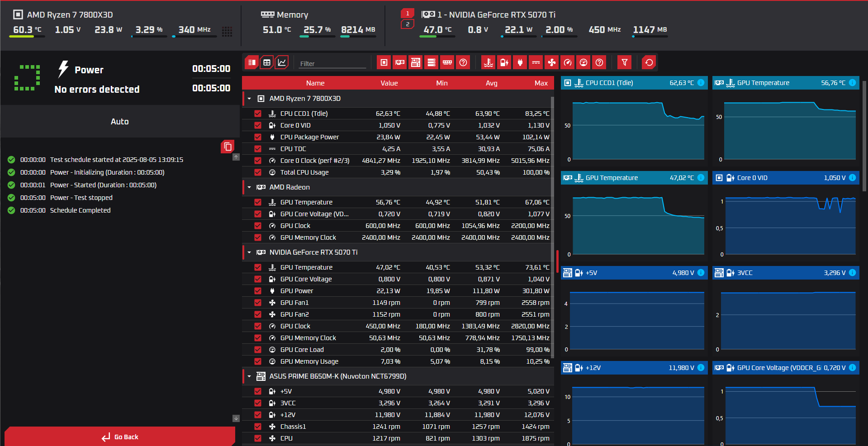
Task: Uncheck the CPU TDC row checkbox
Action: tap(258, 149)
